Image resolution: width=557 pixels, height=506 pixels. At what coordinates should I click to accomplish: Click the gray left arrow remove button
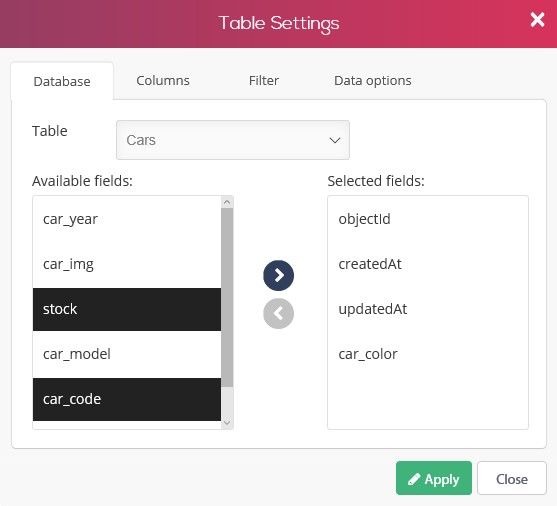[278, 313]
